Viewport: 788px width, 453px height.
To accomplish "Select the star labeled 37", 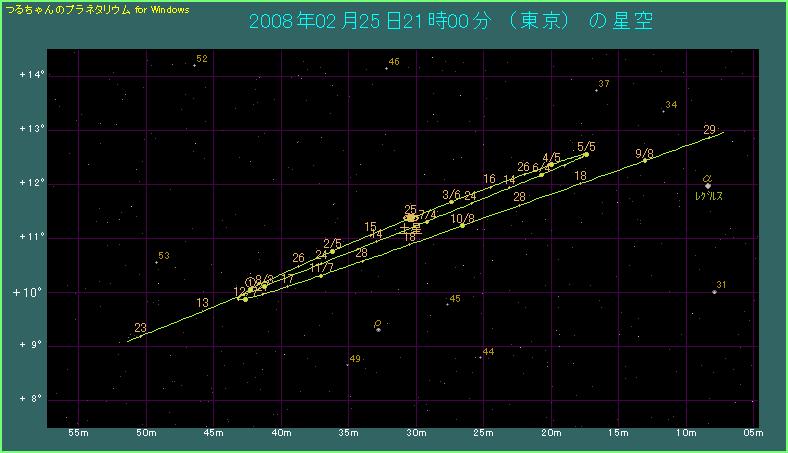I will [x=596, y=90].
